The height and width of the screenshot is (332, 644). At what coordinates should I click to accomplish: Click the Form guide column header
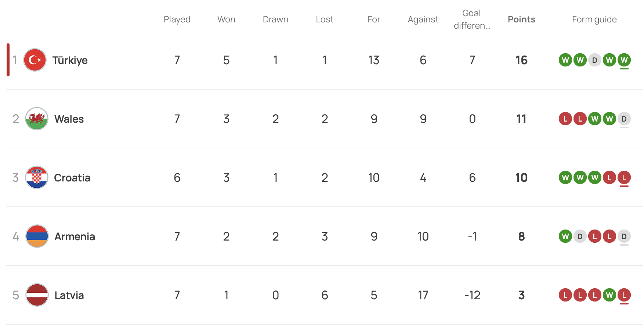coord(594,19)
